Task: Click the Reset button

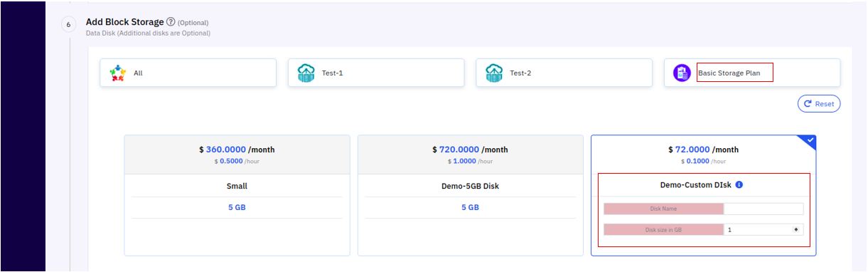Action: [819, 104]
